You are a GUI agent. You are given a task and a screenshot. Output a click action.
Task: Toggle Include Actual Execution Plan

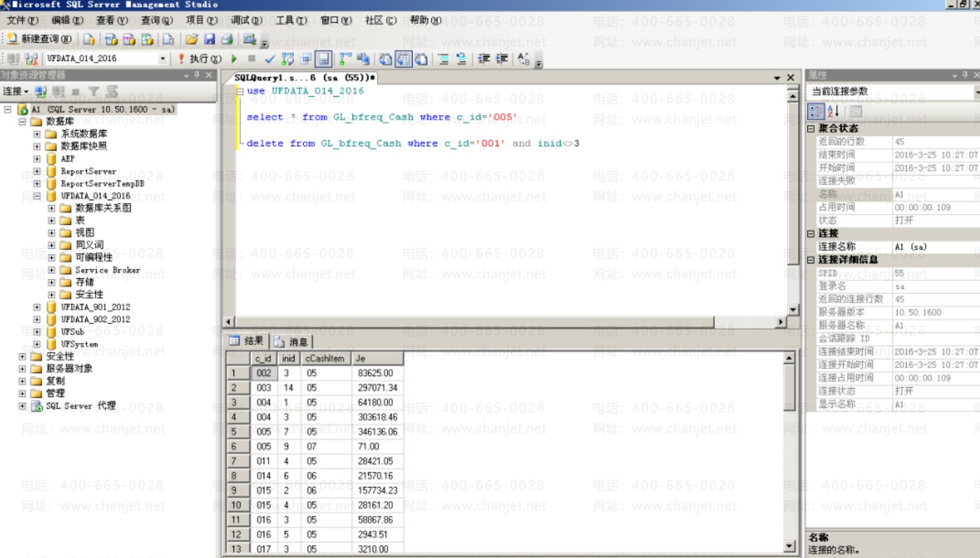click(345, 59)
